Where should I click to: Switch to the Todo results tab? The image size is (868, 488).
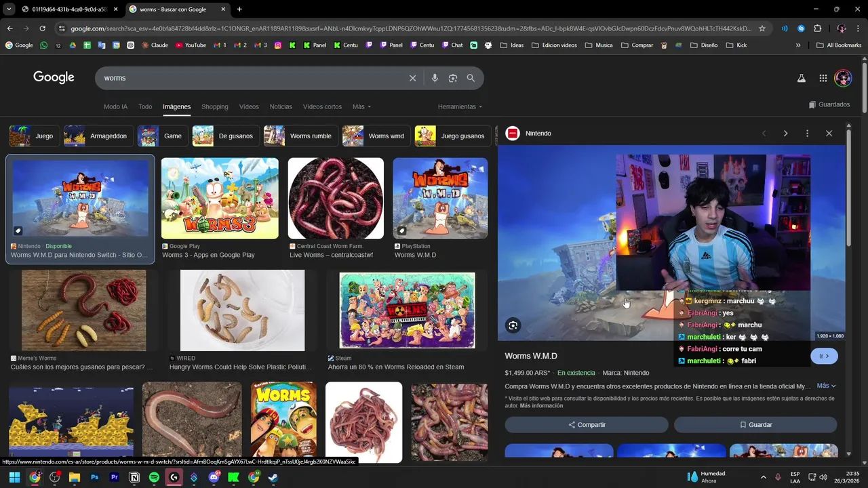point(145,106)
